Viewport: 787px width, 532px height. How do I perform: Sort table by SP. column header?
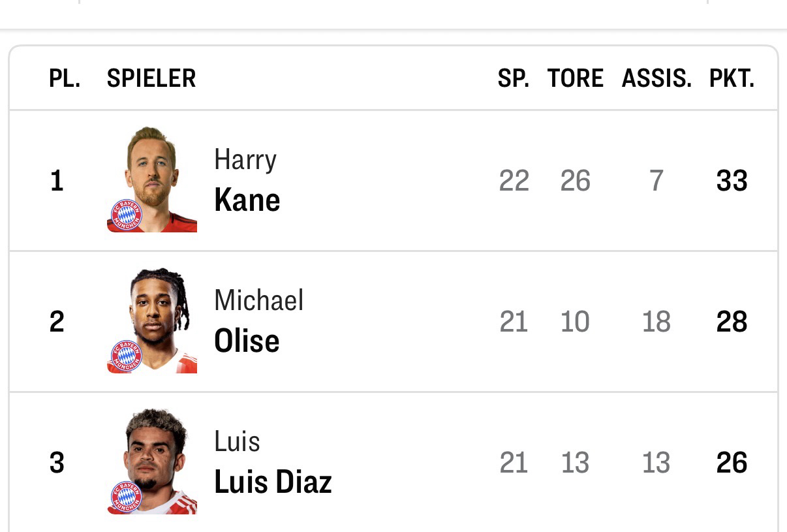pyautogui.click(x=513, y=78)
